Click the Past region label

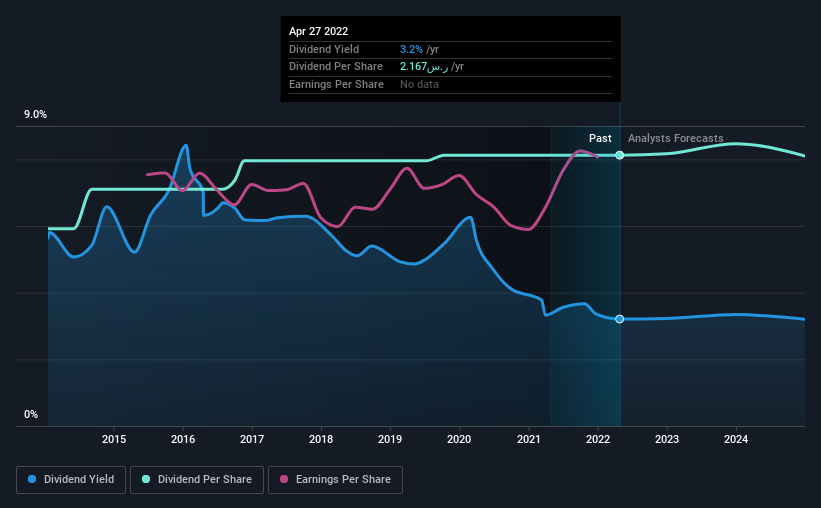pyautogui.click(x=600, y=138)
